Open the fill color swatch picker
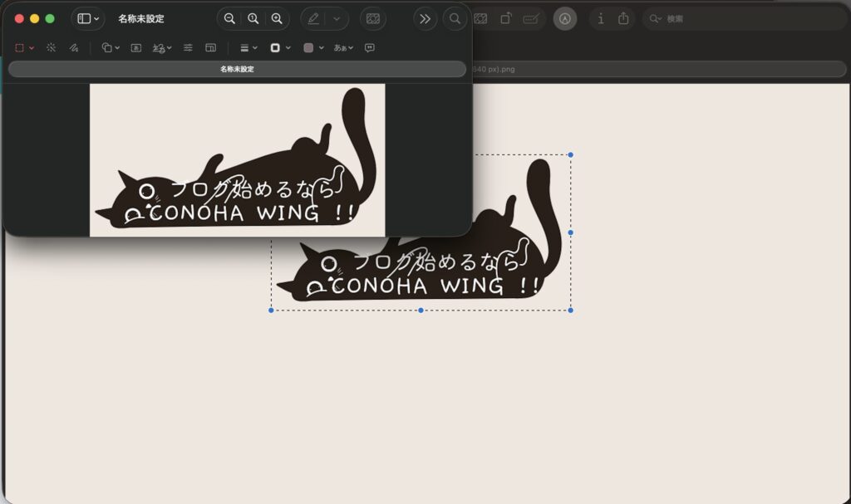The height and width of the screenshot is (504, 851). 313,48
